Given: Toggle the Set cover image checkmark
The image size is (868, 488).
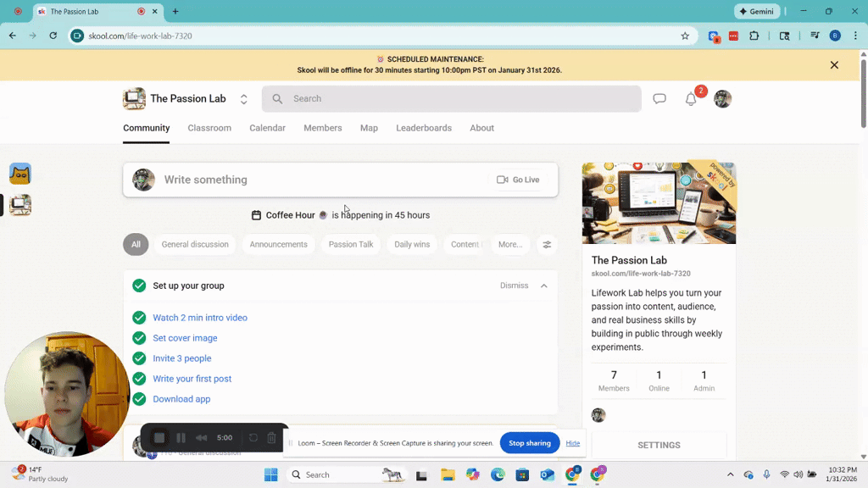Looking at the screenshot, I should (x=140, y=338).
